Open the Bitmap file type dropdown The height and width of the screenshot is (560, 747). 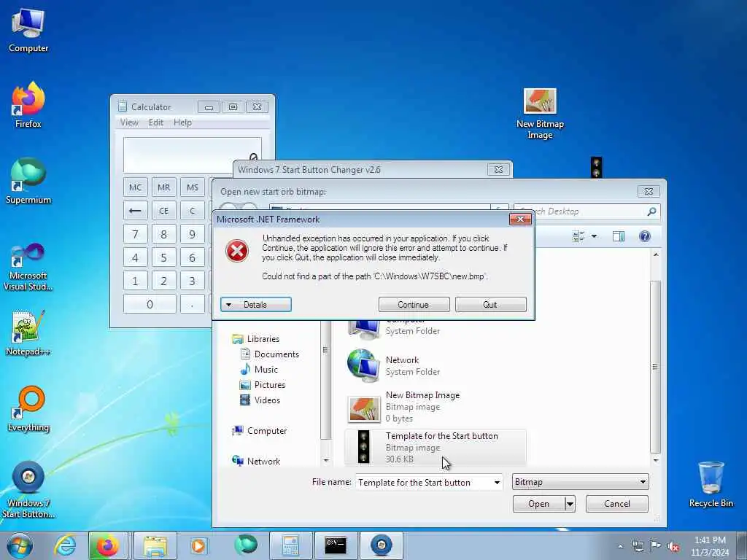coord(580,482)
